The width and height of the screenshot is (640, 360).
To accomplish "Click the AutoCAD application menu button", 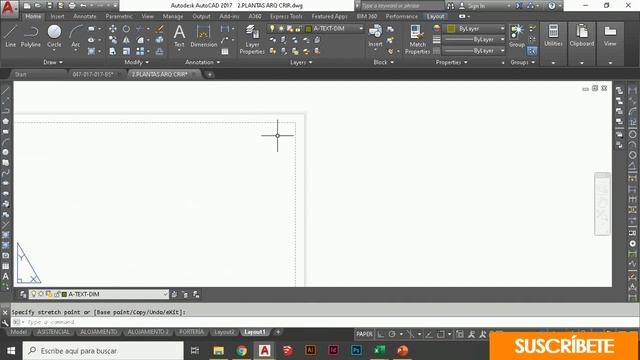I will (9, 8).
